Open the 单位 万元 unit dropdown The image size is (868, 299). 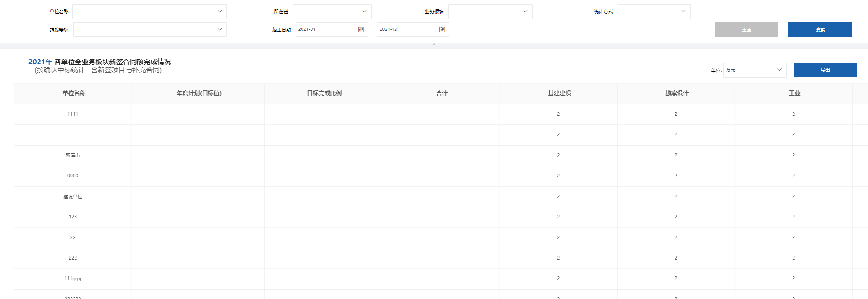[x=755, y=70]
